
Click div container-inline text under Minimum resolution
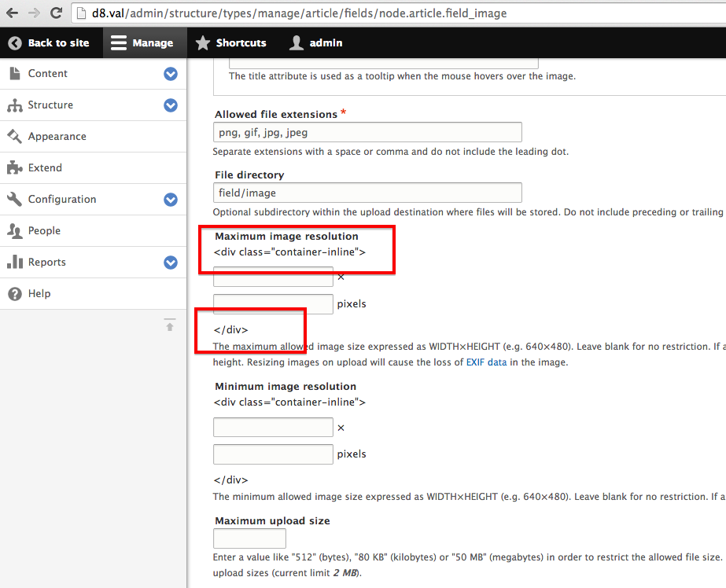pos(289,402)
